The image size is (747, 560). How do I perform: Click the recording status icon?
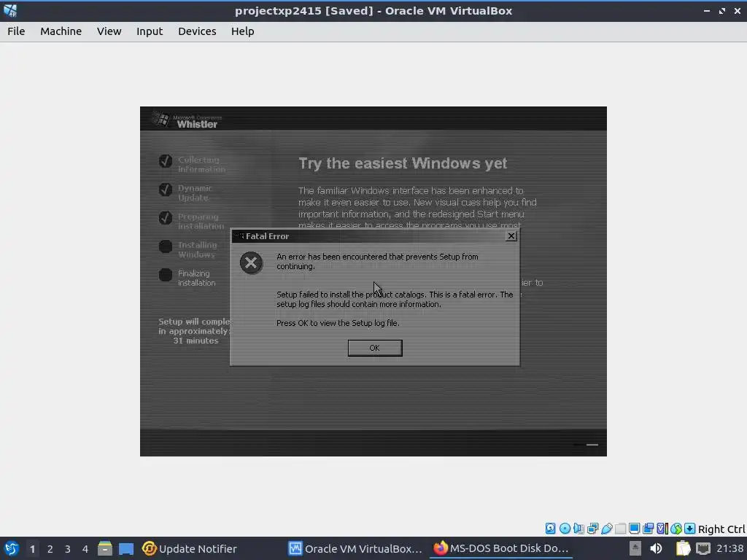pos(648,528)
